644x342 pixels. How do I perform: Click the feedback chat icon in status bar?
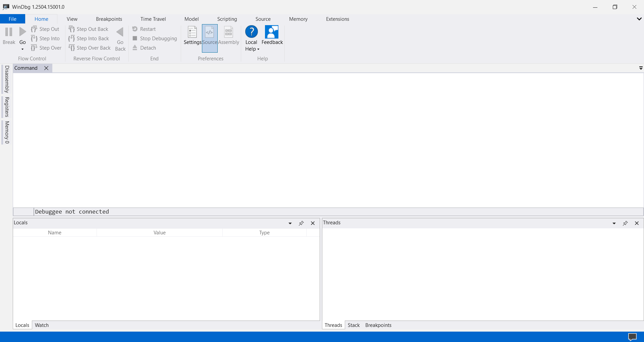[632, 337]
